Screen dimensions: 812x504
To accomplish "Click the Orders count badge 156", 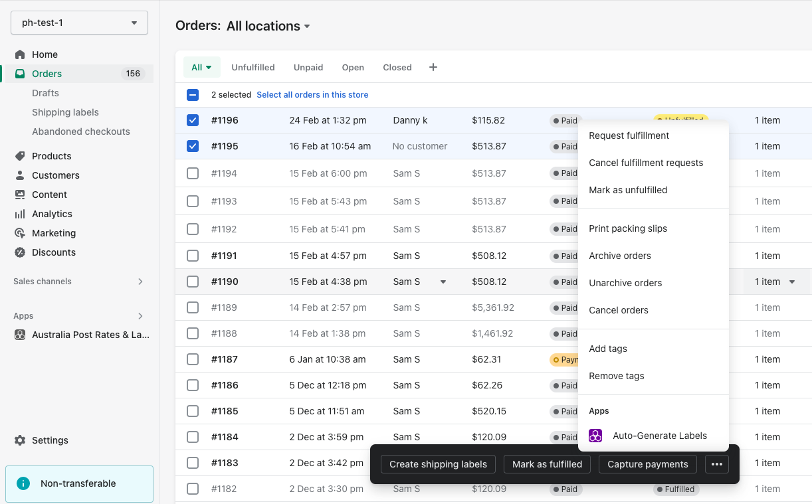I will [133, 74].
